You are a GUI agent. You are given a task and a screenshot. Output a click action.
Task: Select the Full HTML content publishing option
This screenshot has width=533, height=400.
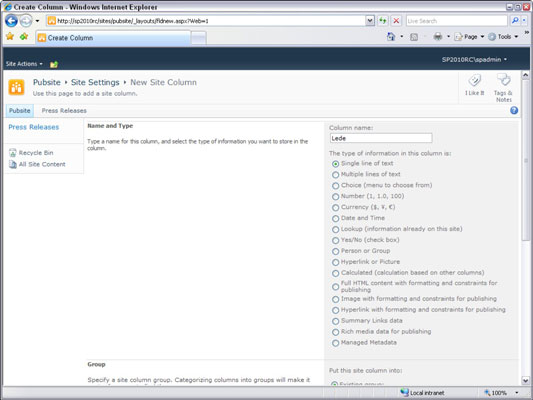coord(336,287)
